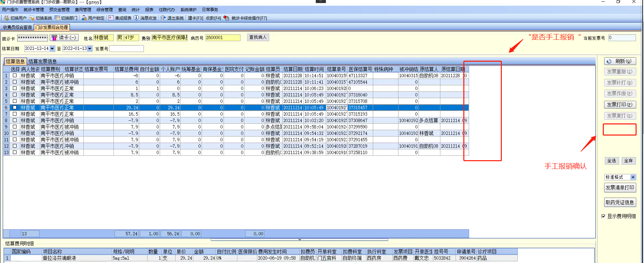Open the end date 2022-01-13 dropdown
Image resolution: width=644 pixels, height=263 pixels.
click(x=90, y=49)
